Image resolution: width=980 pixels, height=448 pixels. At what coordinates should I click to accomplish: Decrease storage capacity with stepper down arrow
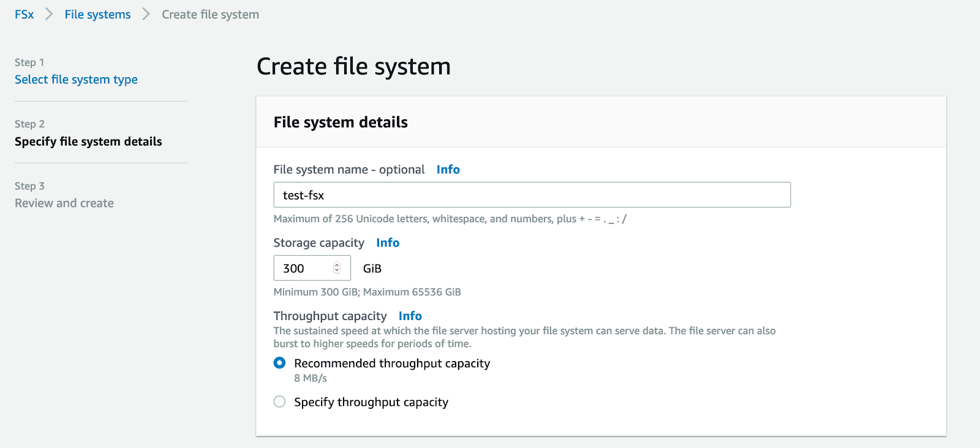click(x=337, y=271)
